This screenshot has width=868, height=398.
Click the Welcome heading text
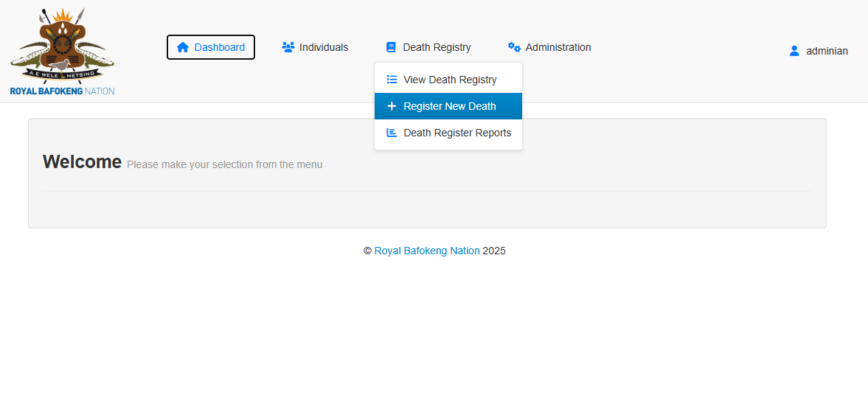click(82, 161)
